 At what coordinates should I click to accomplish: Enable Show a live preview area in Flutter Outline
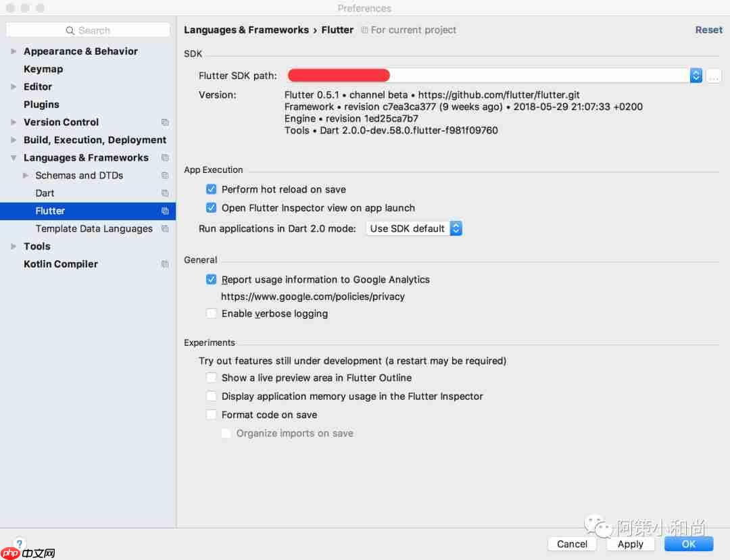click(x=212, y=378)
